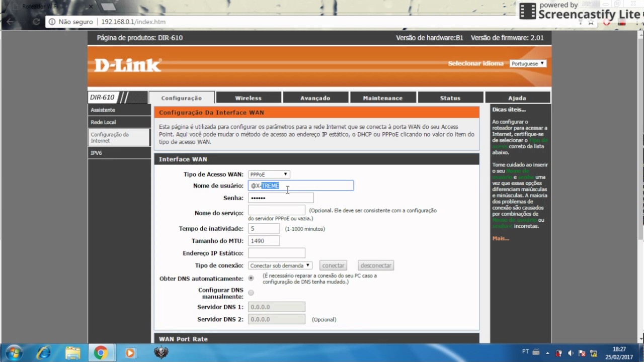This screenshot has height=362, width=644.
Task: Click the Página de produtos: DIR-610 text
Action: (139, 38)
